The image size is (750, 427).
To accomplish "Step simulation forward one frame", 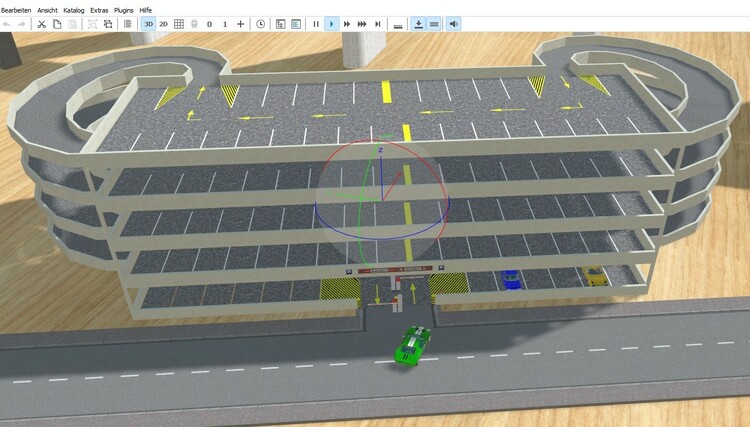I will [x=377, y=24].
